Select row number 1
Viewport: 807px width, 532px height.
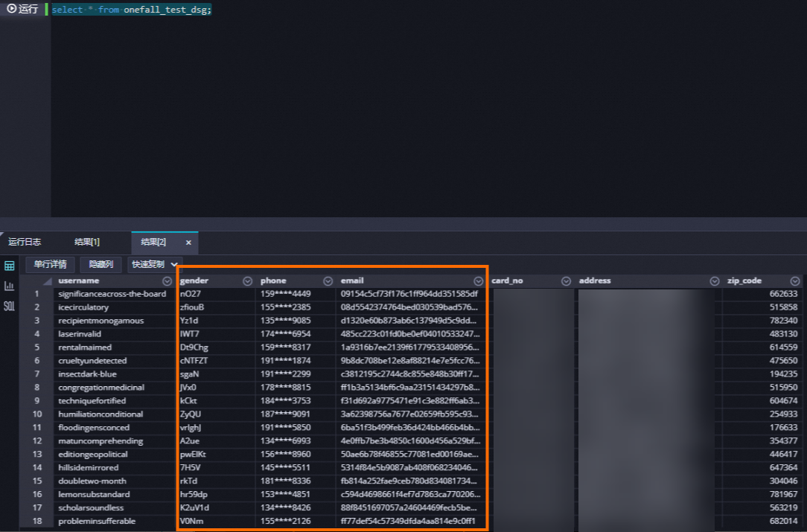36,294
